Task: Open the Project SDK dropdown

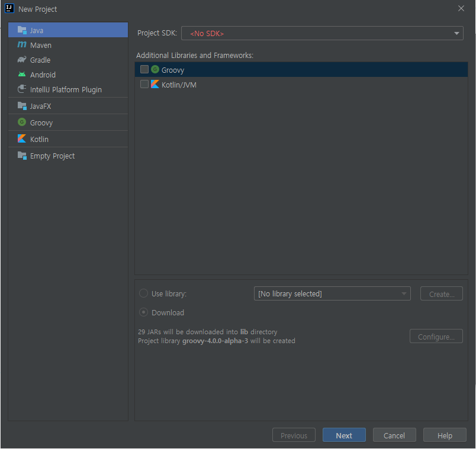Action: pos(322,33)
